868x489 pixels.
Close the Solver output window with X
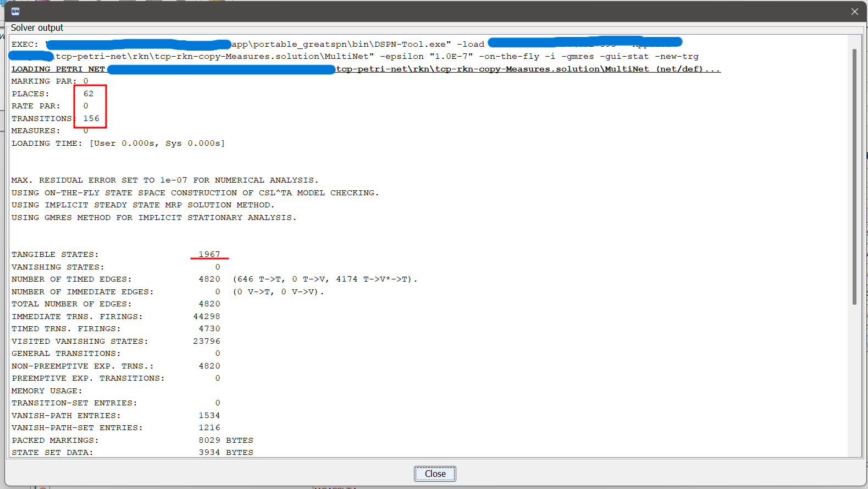click(x=854, y=12)
